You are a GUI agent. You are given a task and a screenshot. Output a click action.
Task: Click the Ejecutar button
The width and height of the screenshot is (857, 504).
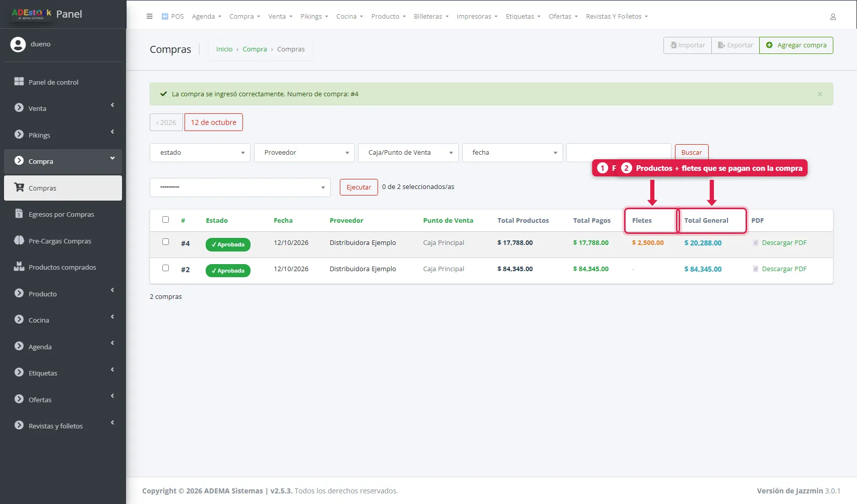click(x=359, y=187)
